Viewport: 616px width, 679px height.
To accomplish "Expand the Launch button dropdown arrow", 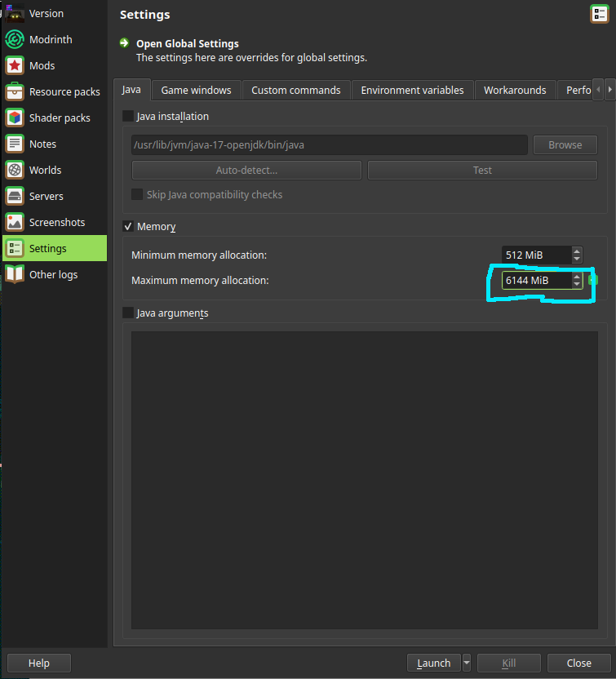I will tap(467, 663).
